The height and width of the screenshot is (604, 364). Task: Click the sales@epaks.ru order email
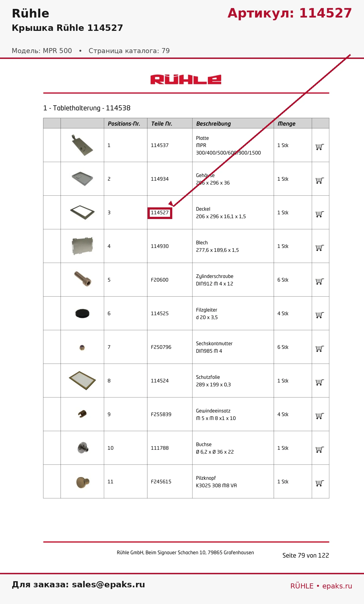click(108, 585)
